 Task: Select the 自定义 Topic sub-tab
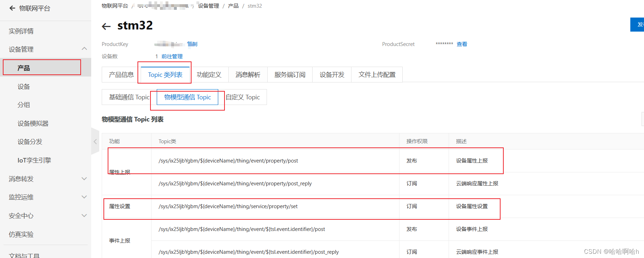tap(243, 97)
